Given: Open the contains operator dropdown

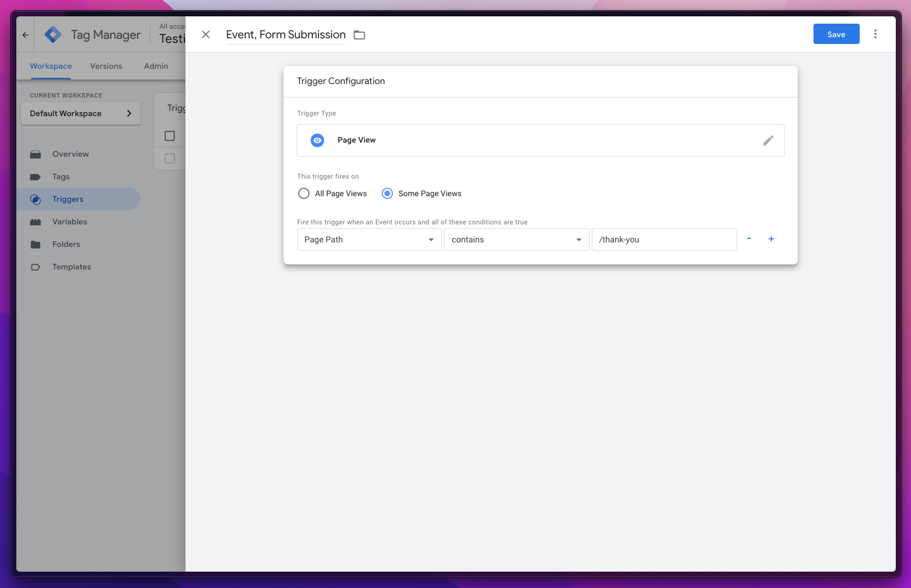Looking at the screenshot, I should tap(516, 240).
